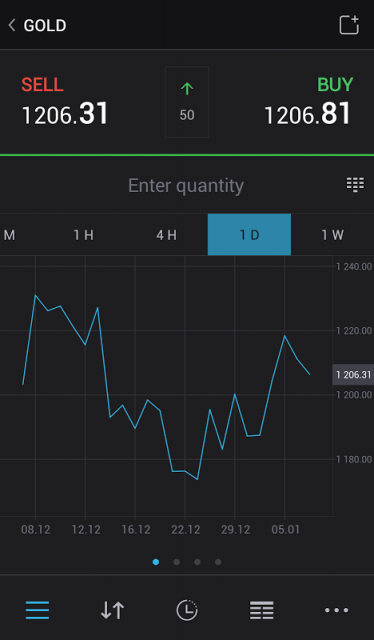The width and height of the screenshot is (374, 640).
Task: Switch chart to 4 H timeframe
Action: point(167,235)
